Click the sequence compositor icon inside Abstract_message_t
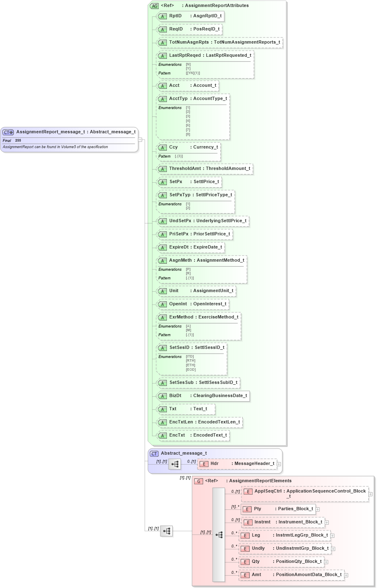 175,464
